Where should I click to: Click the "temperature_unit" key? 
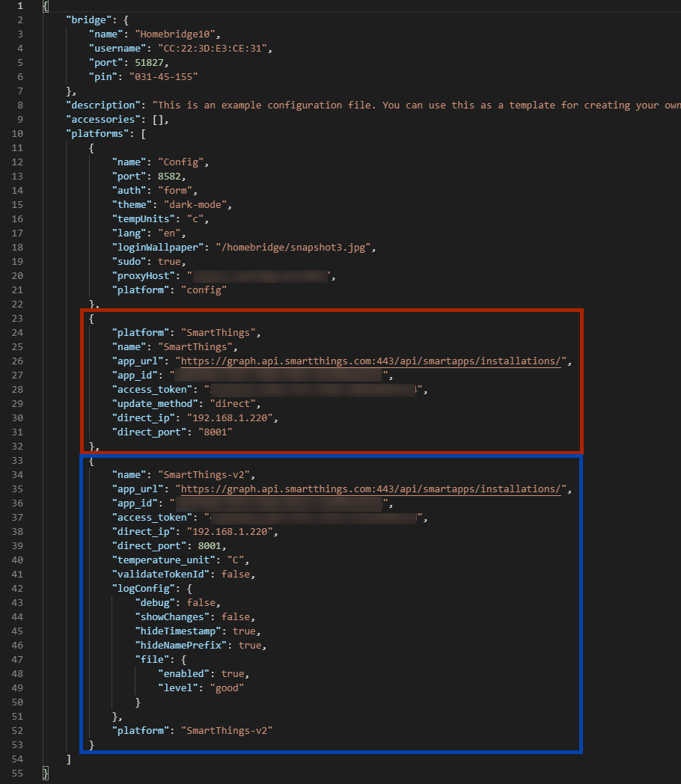point(164,560)
